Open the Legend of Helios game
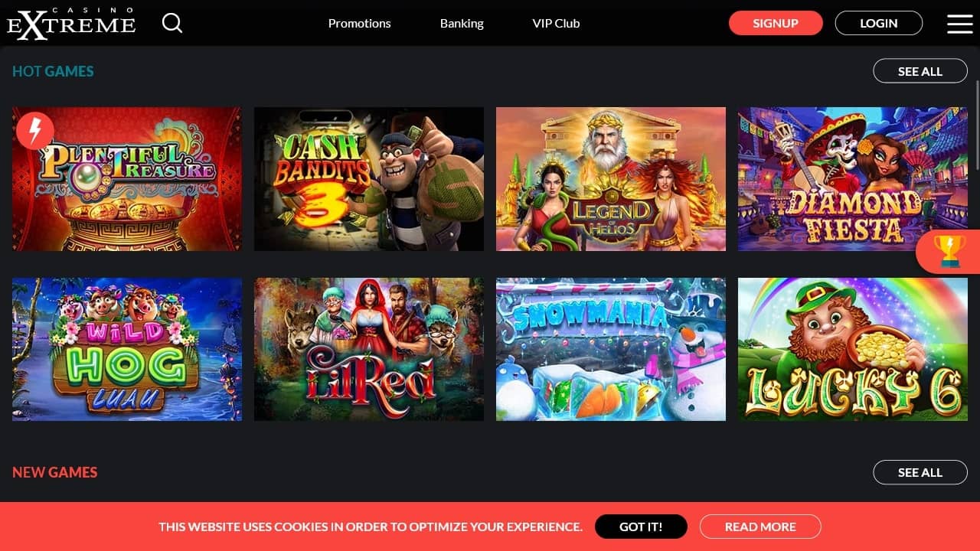980x551 pixels. (x=611, y=179)
